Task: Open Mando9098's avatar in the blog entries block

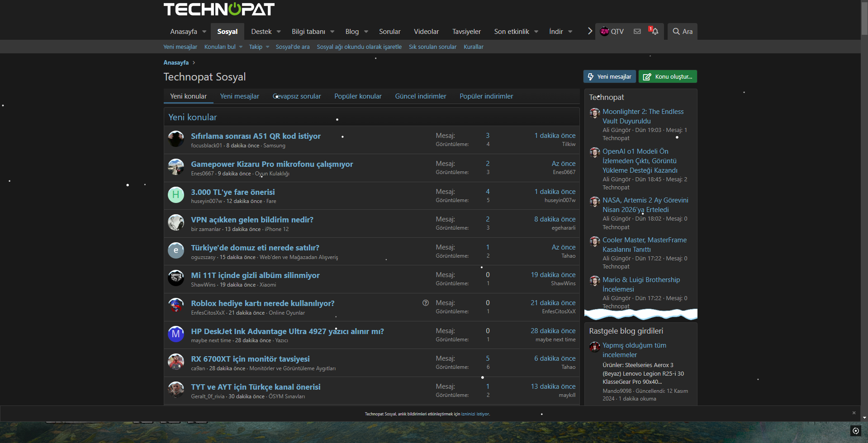Action: point(595,347)
